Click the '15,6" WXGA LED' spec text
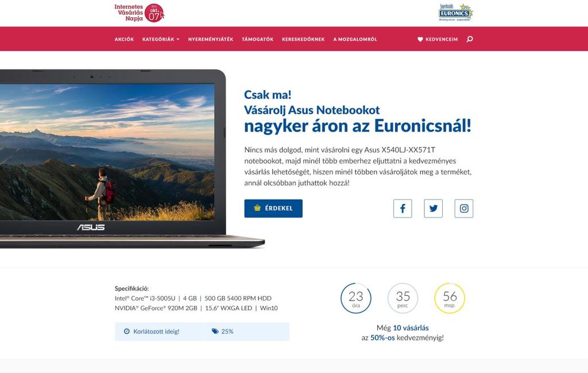Image resolution: width=588 pixels, height=373 pixels. point(229,308)
